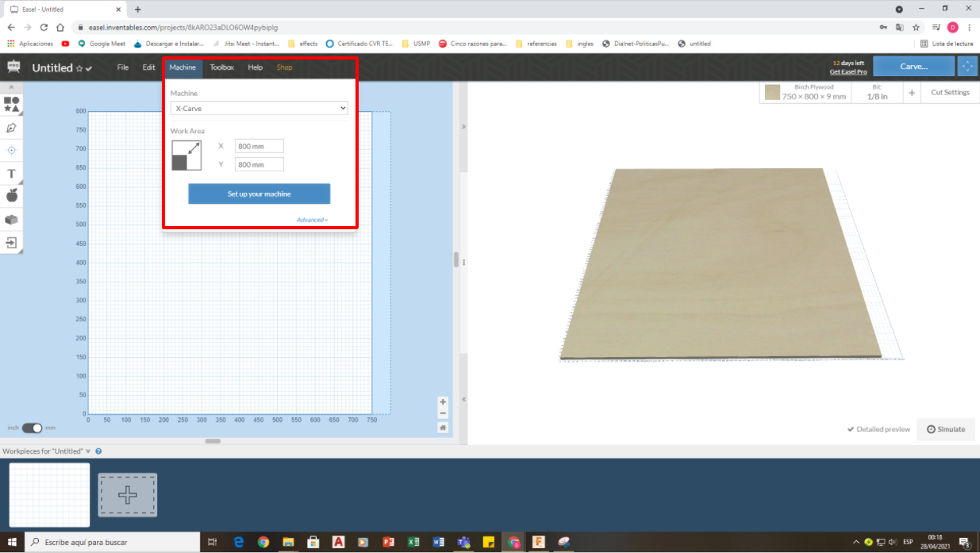Star the Untitled project
The width and height of the screenshot is (980, 553).
(79, 69)
